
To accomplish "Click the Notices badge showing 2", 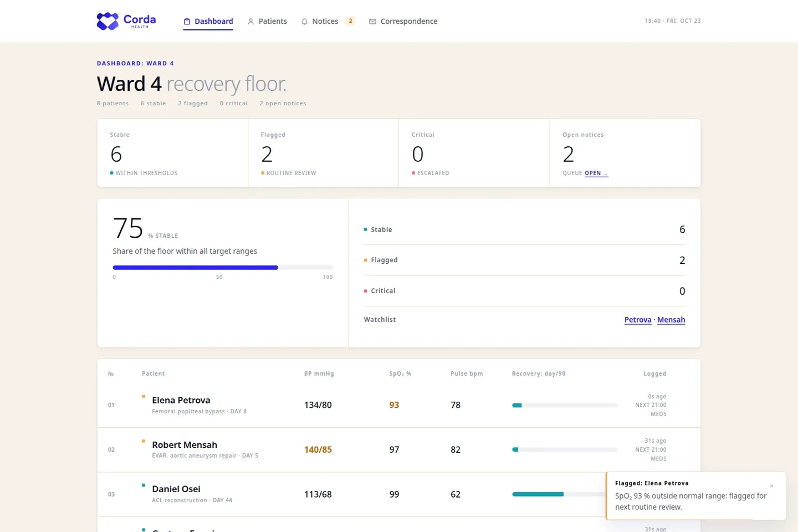I will [x=350, y=21].
